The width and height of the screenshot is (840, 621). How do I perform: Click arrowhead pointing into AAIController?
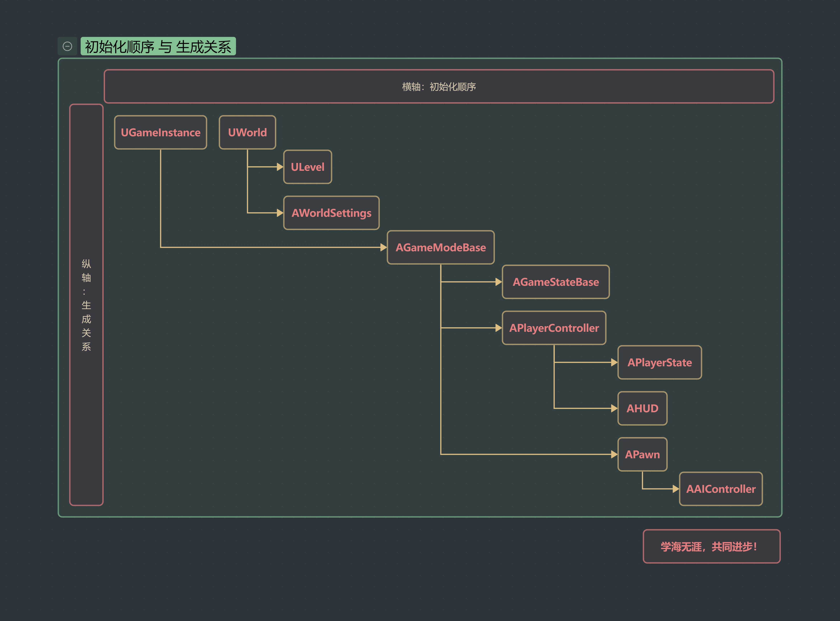(676, 489)
